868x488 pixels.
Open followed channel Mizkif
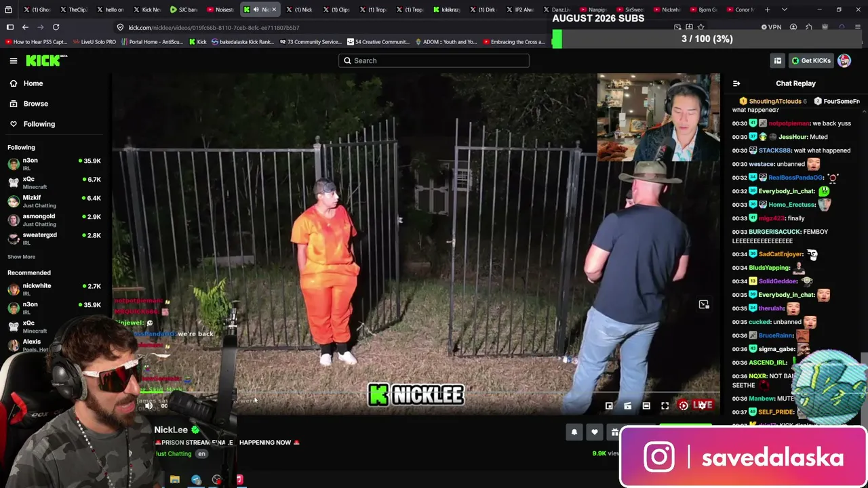54,201
